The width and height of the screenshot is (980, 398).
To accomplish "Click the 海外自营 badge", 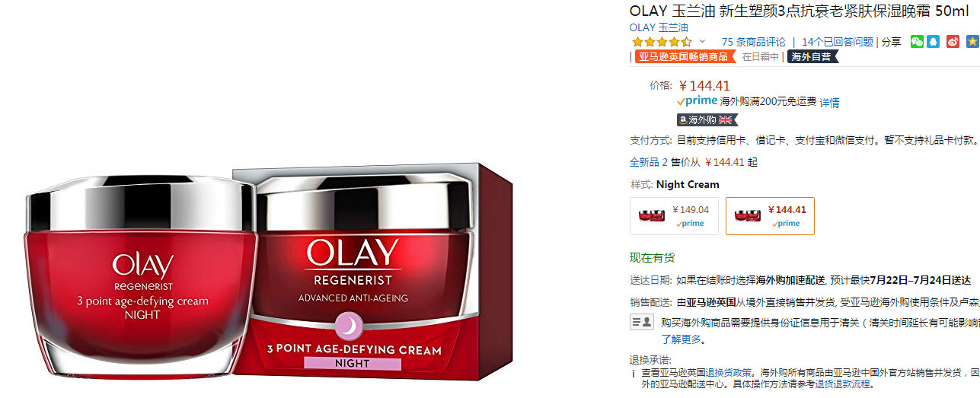I will point(812,56).
